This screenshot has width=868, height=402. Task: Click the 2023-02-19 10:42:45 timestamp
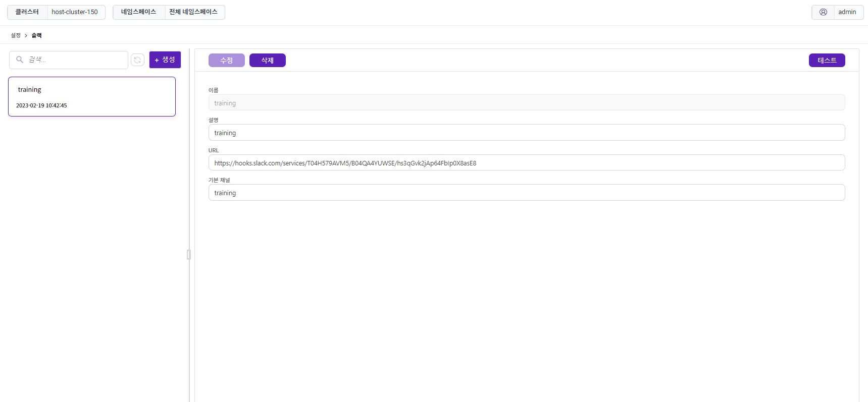[41, 105]
